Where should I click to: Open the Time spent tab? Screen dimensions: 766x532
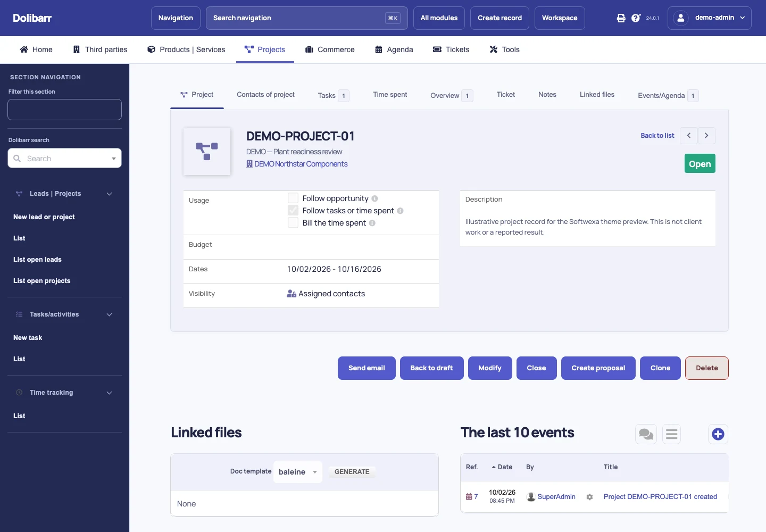(390, 95)
